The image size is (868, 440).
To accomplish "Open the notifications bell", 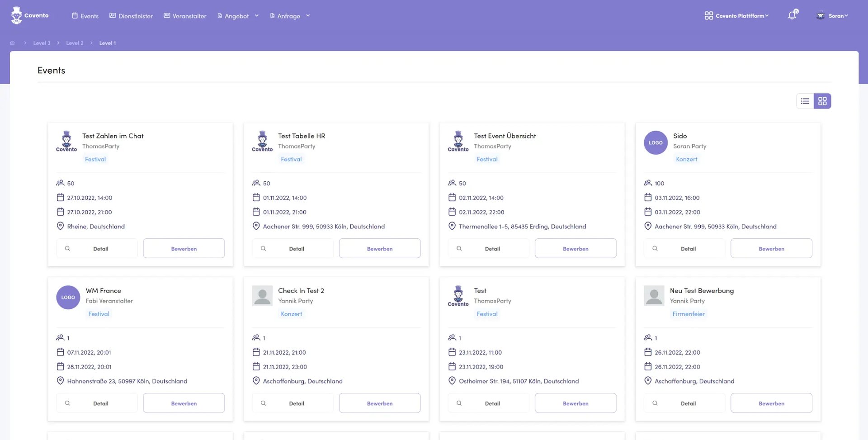I will click(x=792, y=15).
